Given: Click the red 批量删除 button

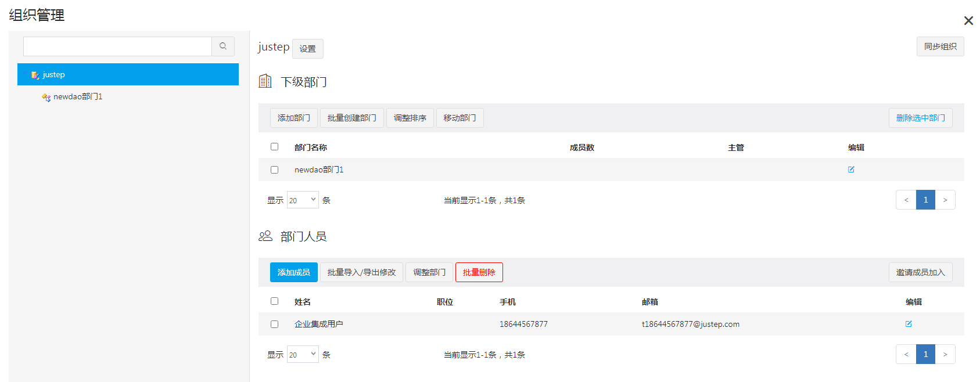Looking at the screenshot, I should click(x=479, y=272).
